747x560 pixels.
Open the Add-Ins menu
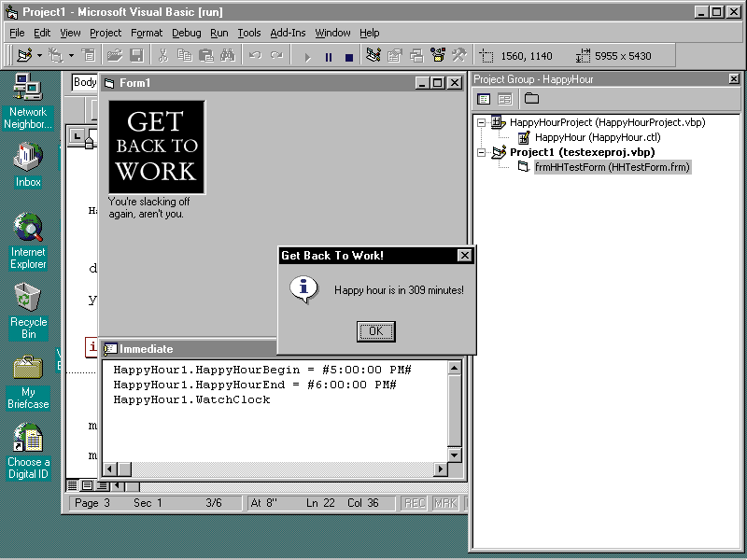click(x=288, y=33)
